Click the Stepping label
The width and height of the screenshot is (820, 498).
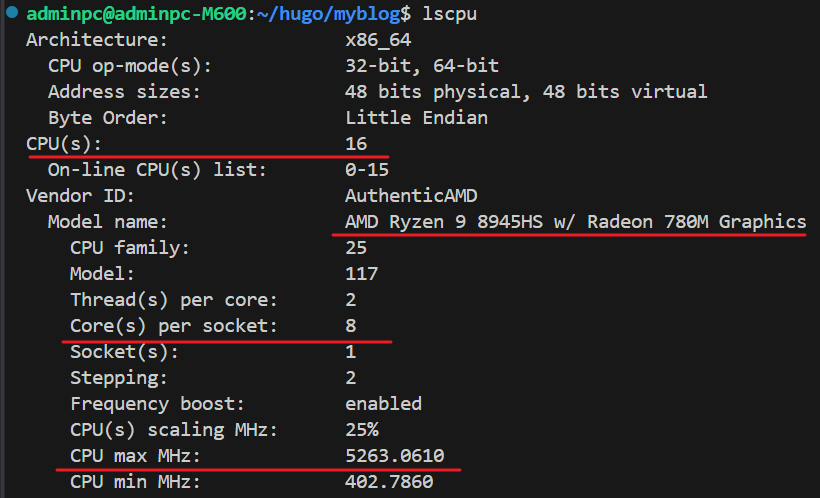[119, 378]
